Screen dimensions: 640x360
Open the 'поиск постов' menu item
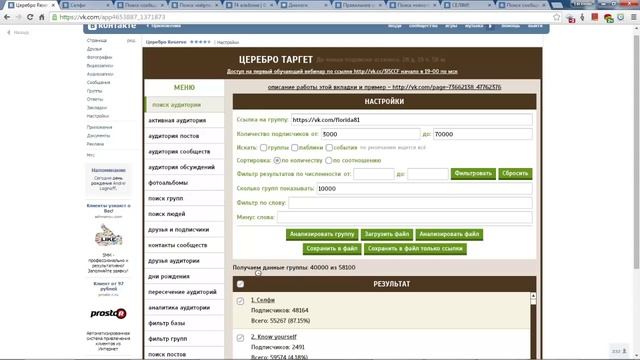click(184, 354)
